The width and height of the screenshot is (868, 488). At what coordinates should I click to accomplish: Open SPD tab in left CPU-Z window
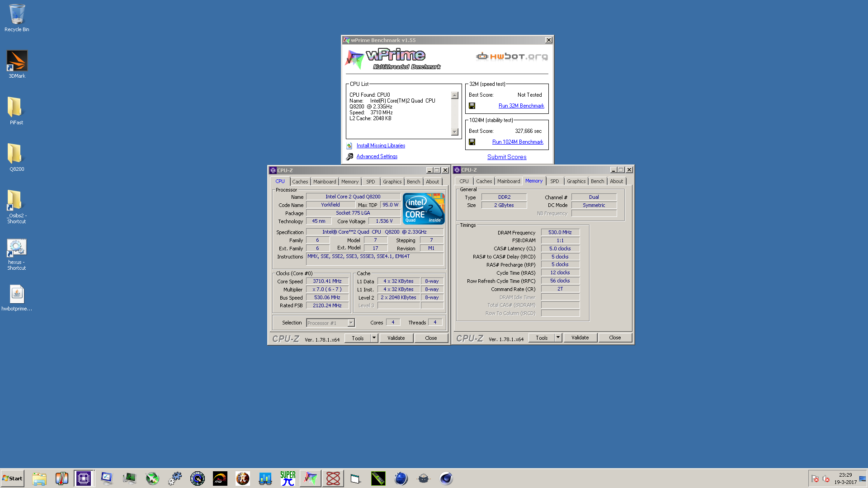pyautogui.click(x=371, y=182)
